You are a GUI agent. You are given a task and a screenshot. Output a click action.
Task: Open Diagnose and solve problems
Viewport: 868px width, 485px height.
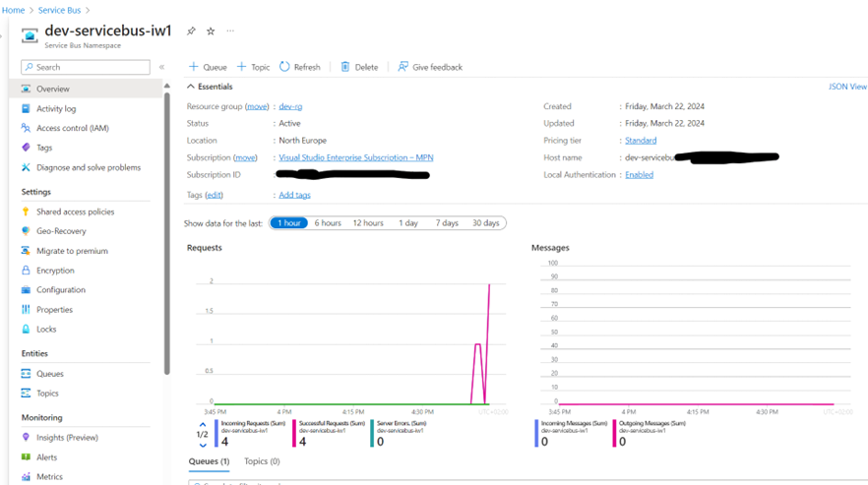pyautogui.click(x=89, y=167)
